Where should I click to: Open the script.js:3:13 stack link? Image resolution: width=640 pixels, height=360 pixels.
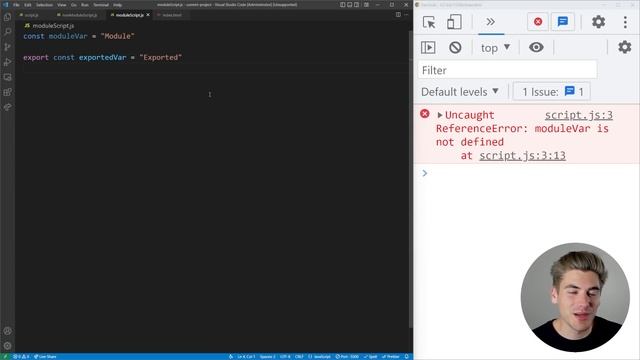point(522,156)
